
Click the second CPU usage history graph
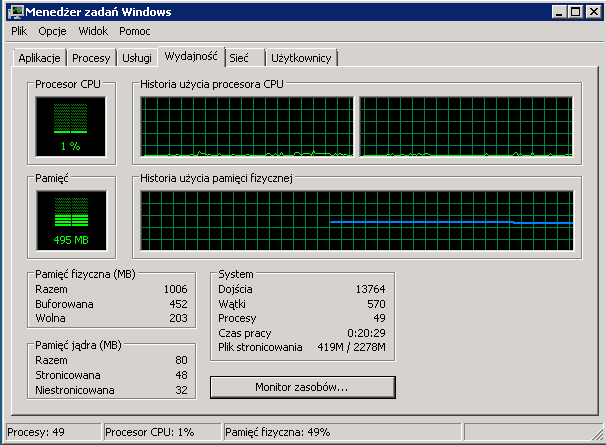tap(466, 127)
